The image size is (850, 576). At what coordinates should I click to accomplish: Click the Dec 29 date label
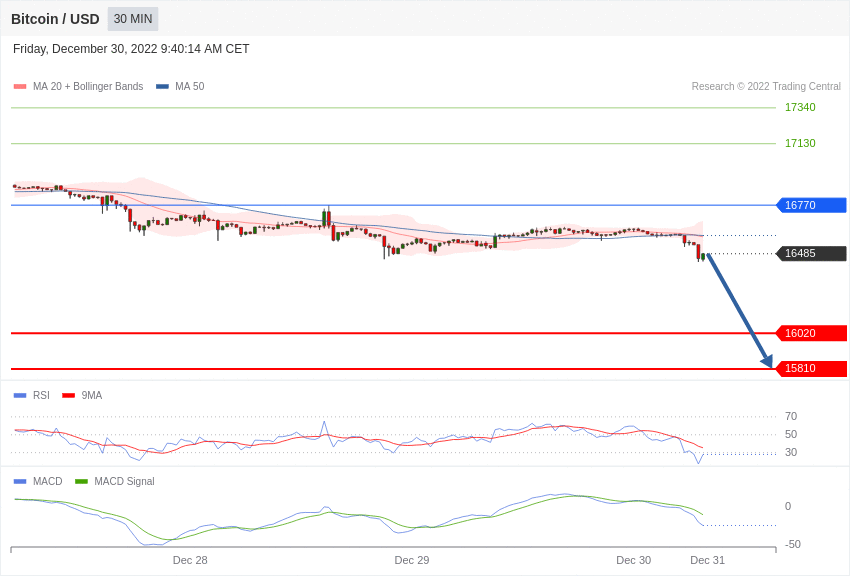click(411, 560)
